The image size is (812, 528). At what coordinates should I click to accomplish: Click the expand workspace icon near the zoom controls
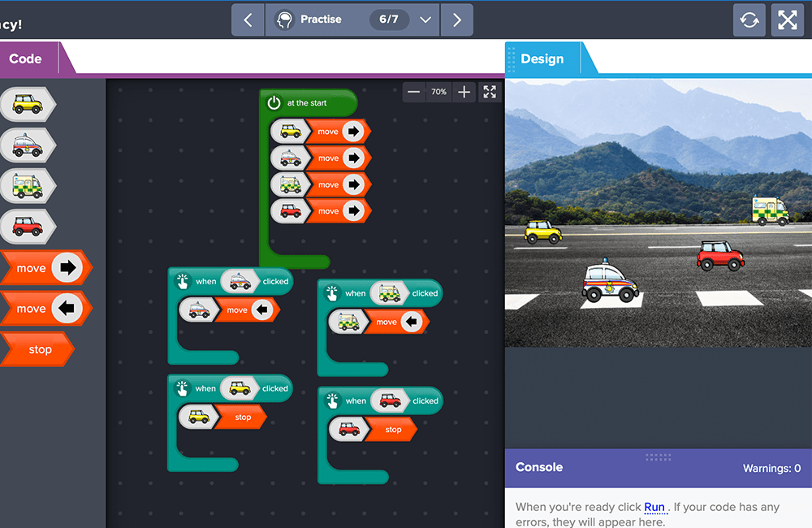[x=489, y=92]
